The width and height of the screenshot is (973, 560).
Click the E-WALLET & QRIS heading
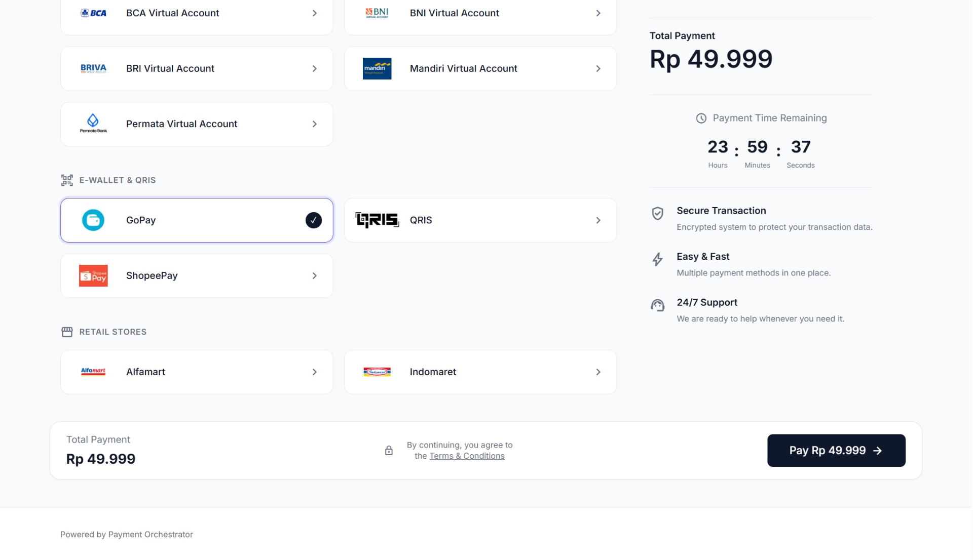point(118,180)
